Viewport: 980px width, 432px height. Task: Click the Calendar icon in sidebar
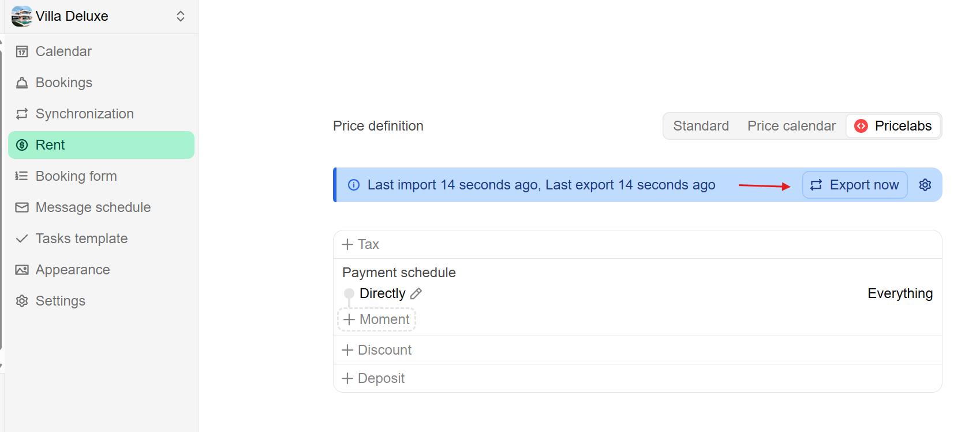(x=22, y=51)
